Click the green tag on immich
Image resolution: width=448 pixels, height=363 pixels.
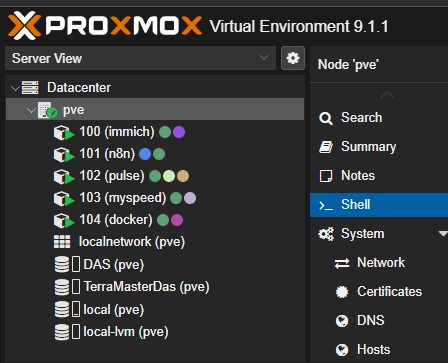click(x=165, y=132)
